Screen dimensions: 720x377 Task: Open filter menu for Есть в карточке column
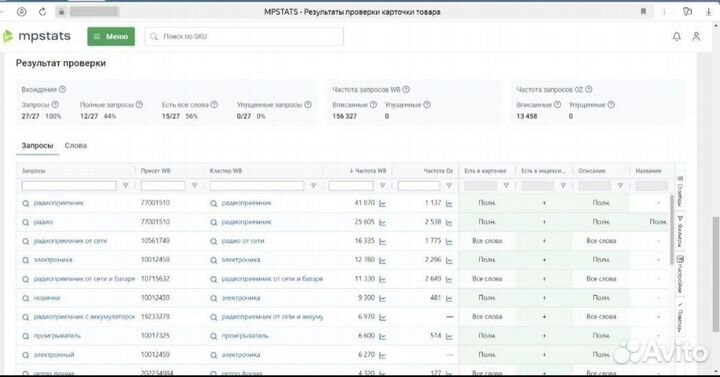pyautogui.click(x=506, y=186)
